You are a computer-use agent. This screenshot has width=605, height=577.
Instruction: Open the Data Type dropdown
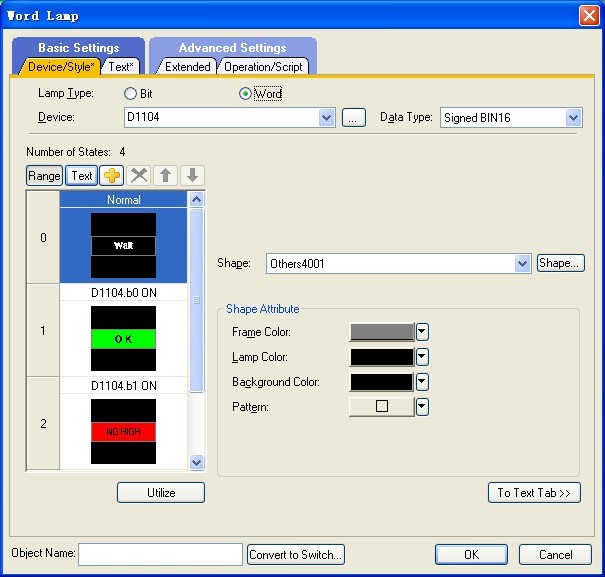tap(573, 118)
